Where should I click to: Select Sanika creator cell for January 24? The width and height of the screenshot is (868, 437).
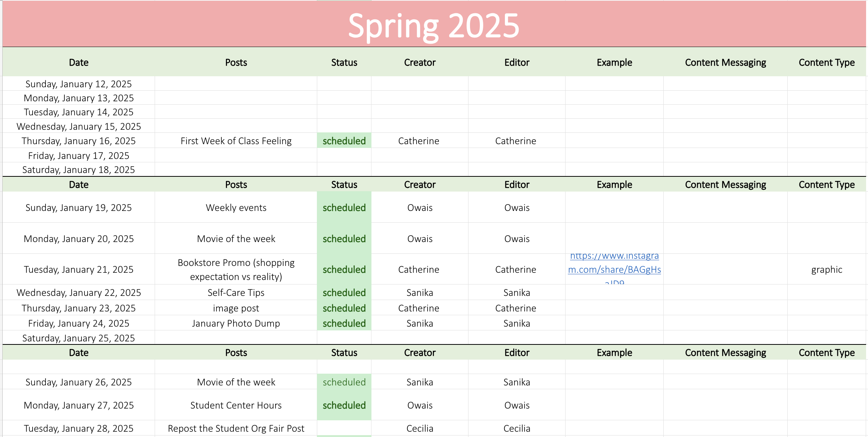[420, 323]
